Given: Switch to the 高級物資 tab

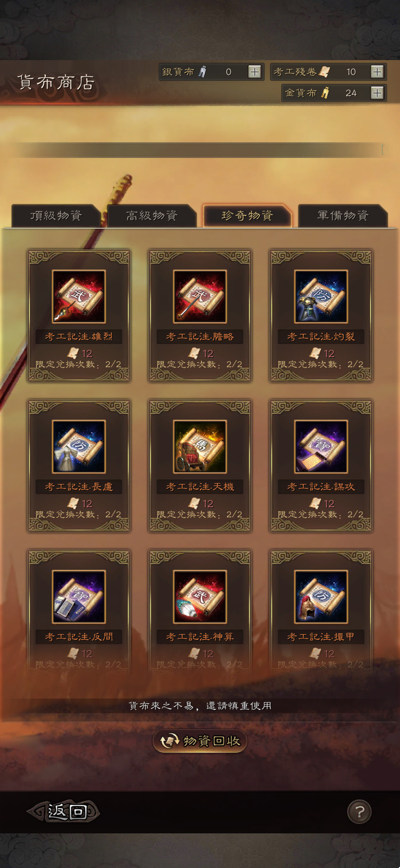Looking at the screenshot, I should tap(151, 216).
